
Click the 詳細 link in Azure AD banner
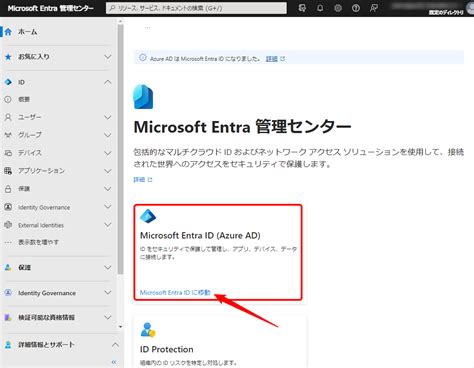(x=272, y=59)
